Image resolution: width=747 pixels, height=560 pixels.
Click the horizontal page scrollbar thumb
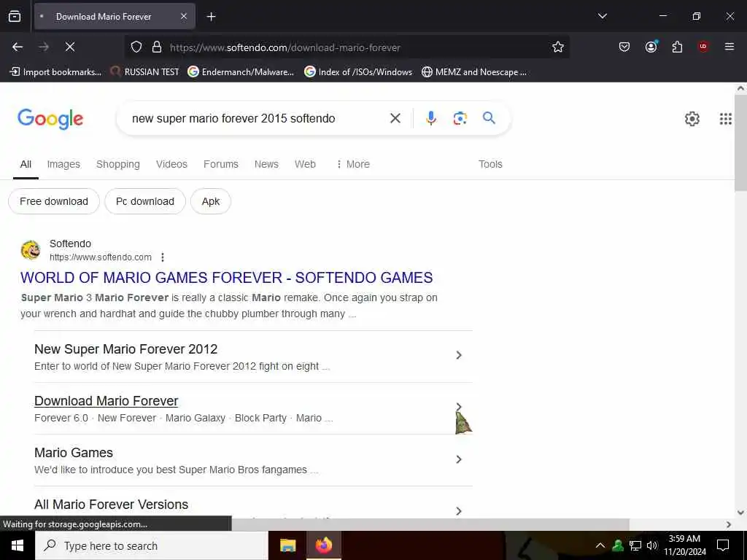430,524
